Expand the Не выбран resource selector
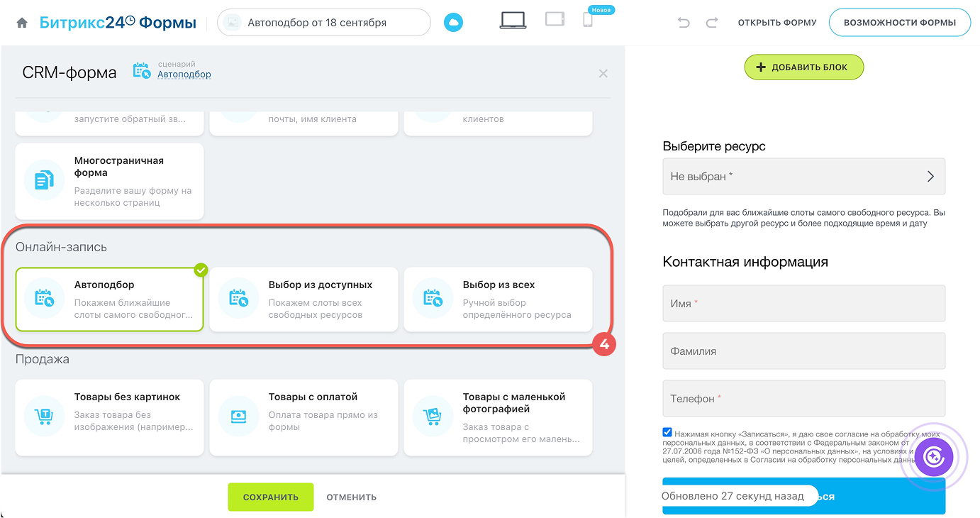 803,176
